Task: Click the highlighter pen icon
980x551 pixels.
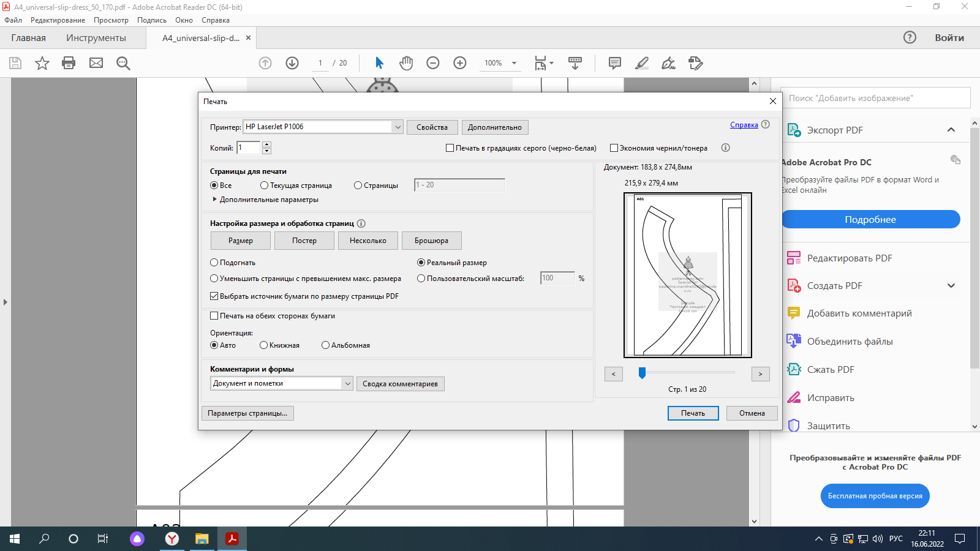Action: click(642, 63)
